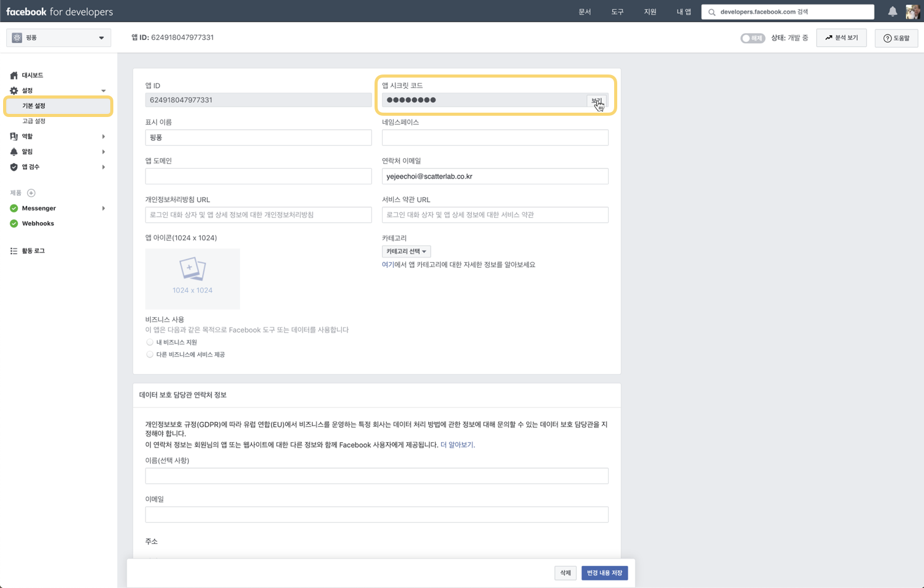Select 내 비즈니스 지원 radio button
The height and width of the screenshot is (588, 924).
pyautogui.click(x=150, y=342)
